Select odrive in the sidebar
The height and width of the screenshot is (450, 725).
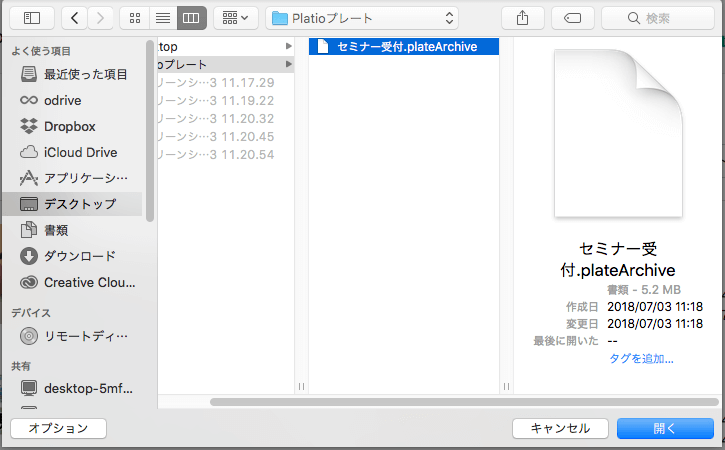61,100
